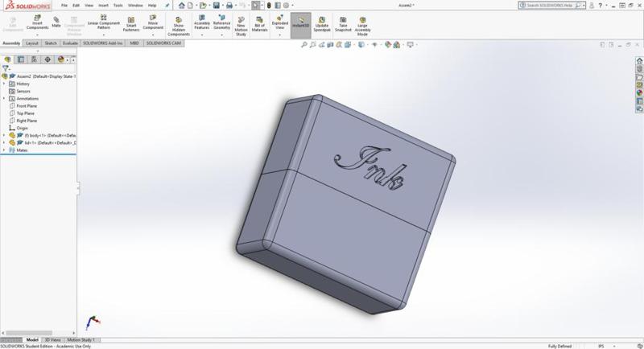Click the Search SOLIDWORKS Help field

[x=551, y=6]
